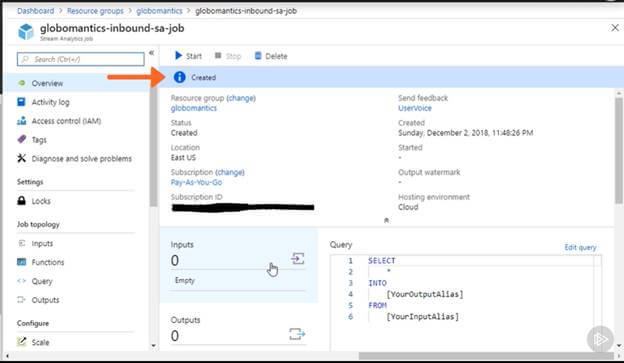
Task: Open Access control (IAM)
Action: [66, 121]
